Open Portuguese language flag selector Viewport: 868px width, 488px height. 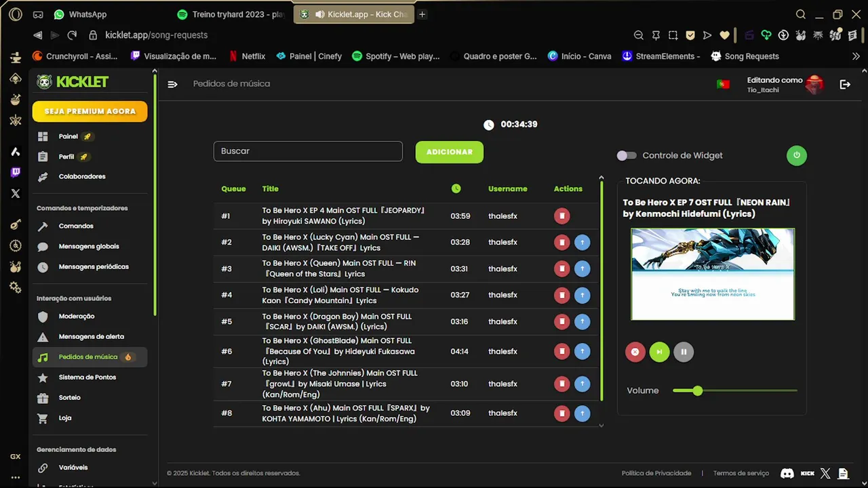click(x=723, y=84)
